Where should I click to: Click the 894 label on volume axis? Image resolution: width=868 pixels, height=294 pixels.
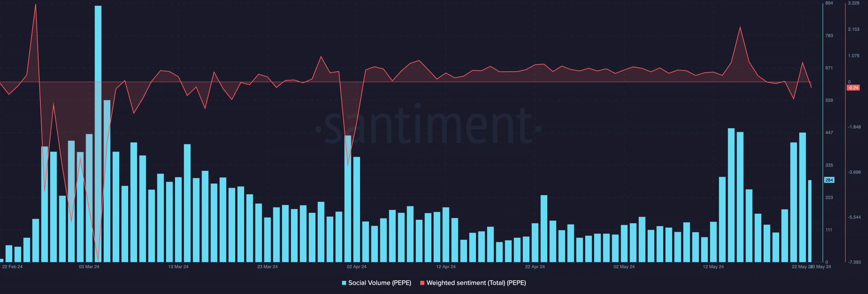tap(829, 3)
